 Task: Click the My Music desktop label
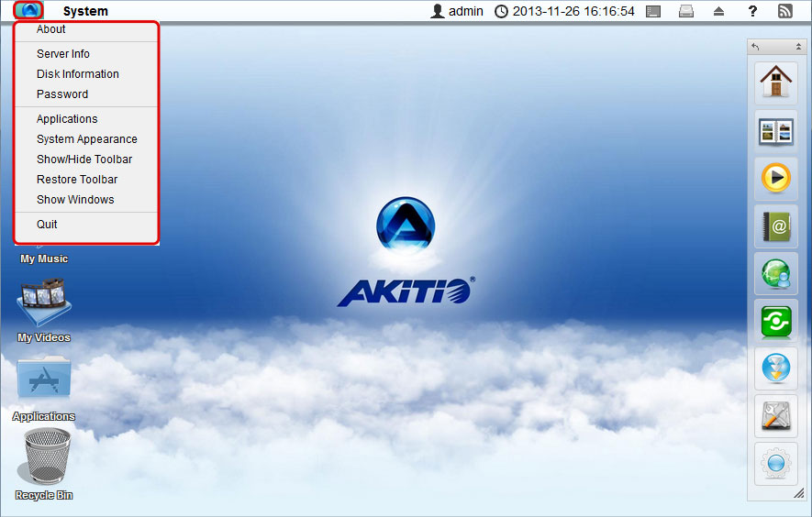coord(44,258)
